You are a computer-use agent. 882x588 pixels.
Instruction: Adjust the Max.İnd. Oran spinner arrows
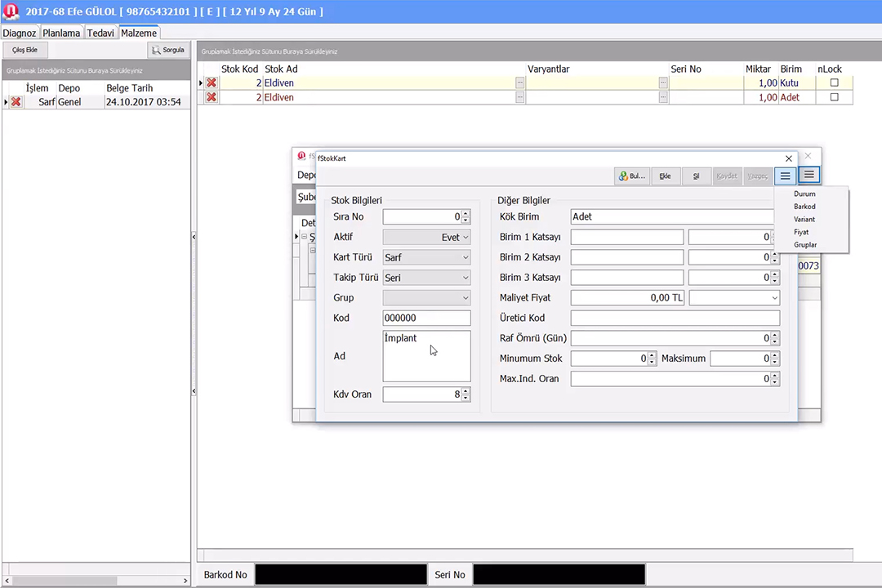click(774, 379)
